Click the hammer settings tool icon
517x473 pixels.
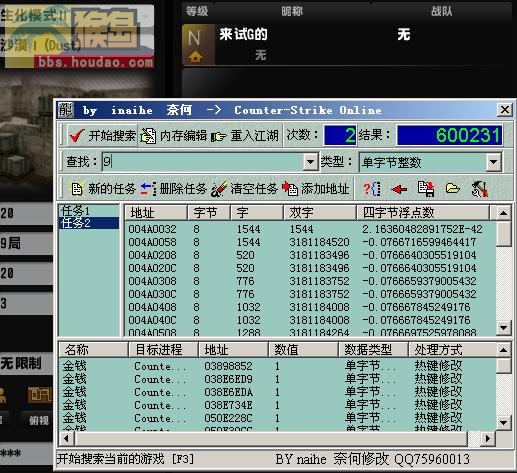pyautogui.click(x=480, y=189)
